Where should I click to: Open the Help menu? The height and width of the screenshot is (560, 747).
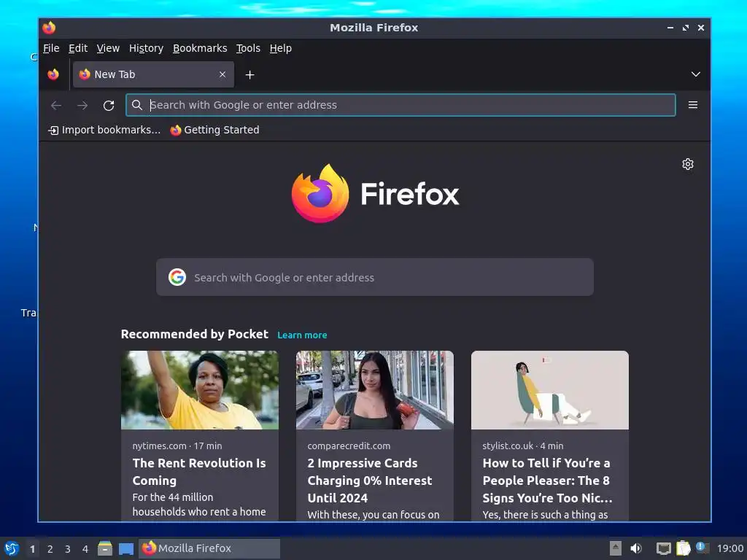pos(281,48)
